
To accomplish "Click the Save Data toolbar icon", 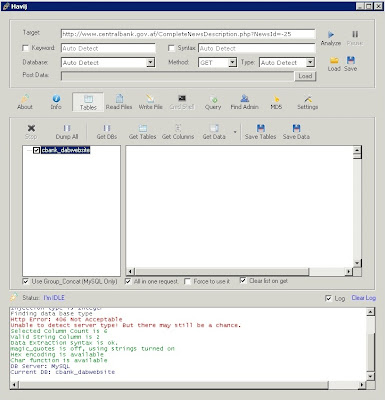I will click(296, 128).
